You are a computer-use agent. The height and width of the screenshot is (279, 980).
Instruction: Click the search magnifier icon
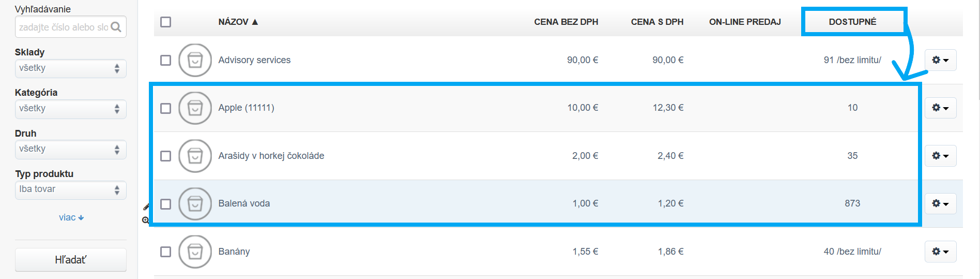(116, 27)
